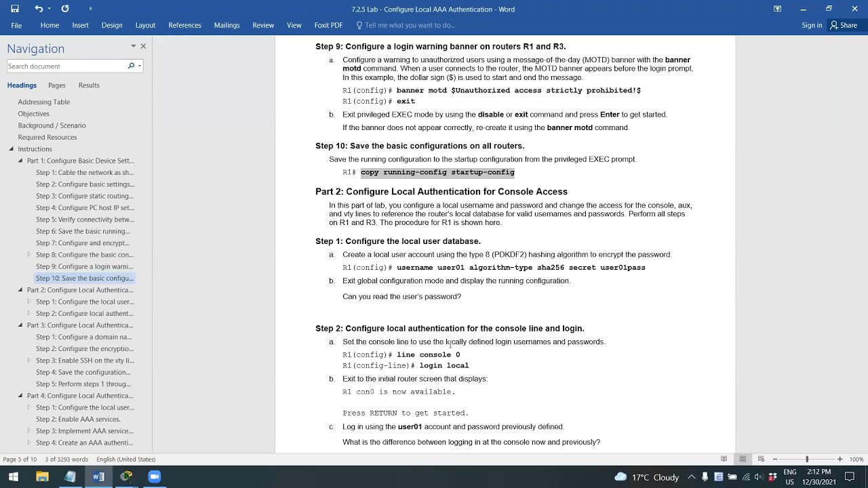Switch to Print Layout view
The image size is (868, 488).
pos(743,460)
